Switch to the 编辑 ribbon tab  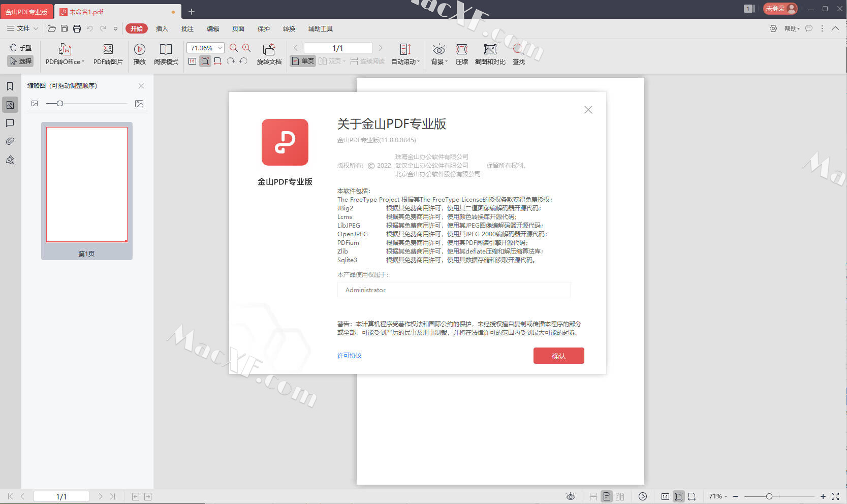tap(212, 28)
